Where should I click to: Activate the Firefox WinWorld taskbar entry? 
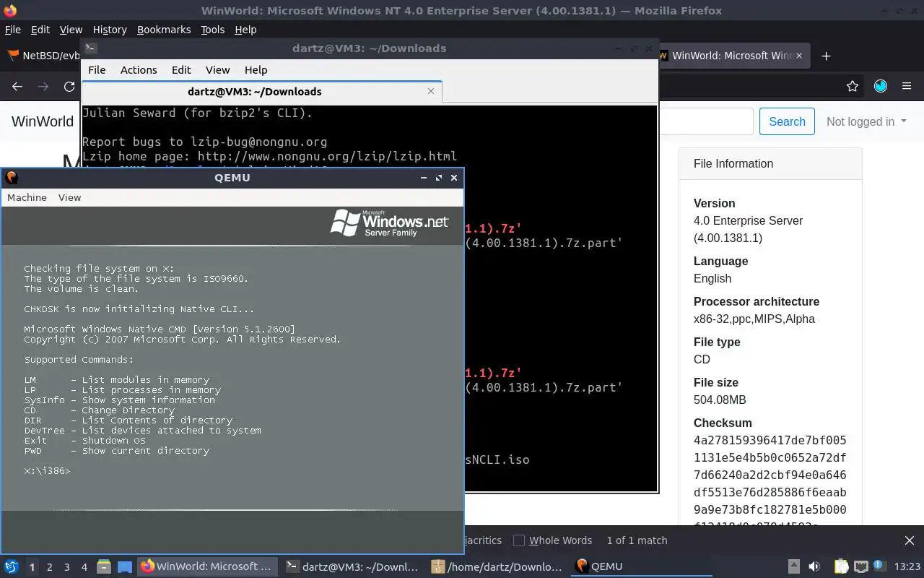(206, 566)
